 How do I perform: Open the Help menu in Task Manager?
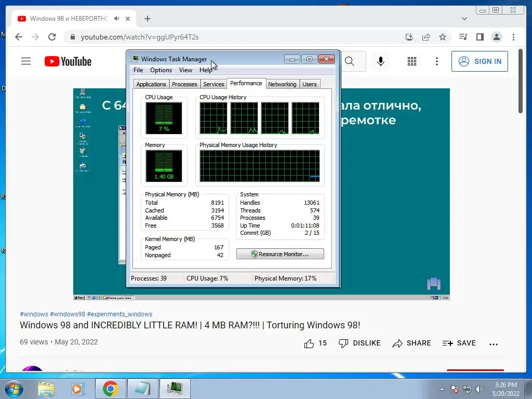click(206, 70)
